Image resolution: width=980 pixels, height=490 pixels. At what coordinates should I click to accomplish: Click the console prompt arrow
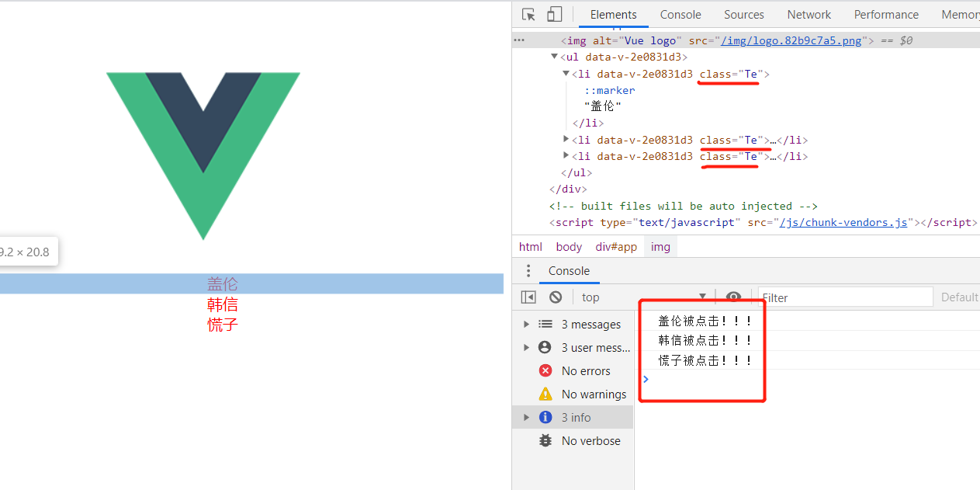click(646, 379)
